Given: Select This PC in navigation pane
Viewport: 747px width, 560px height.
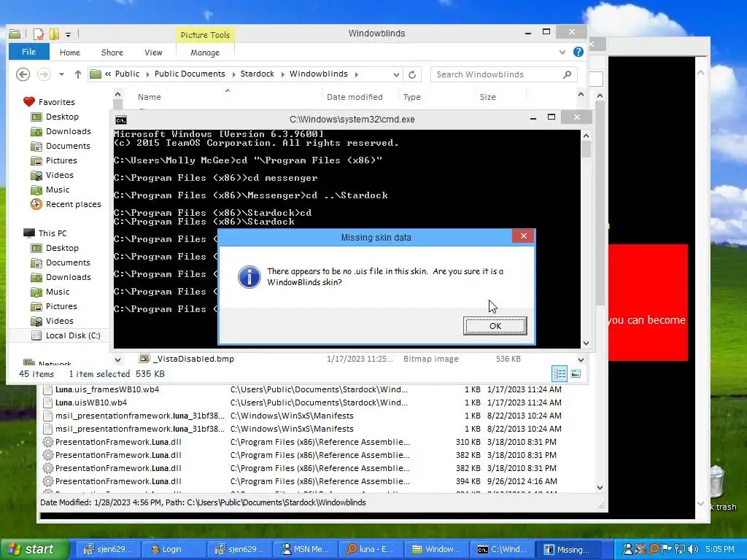Looking at the screenshot, I should pos(53,233).
